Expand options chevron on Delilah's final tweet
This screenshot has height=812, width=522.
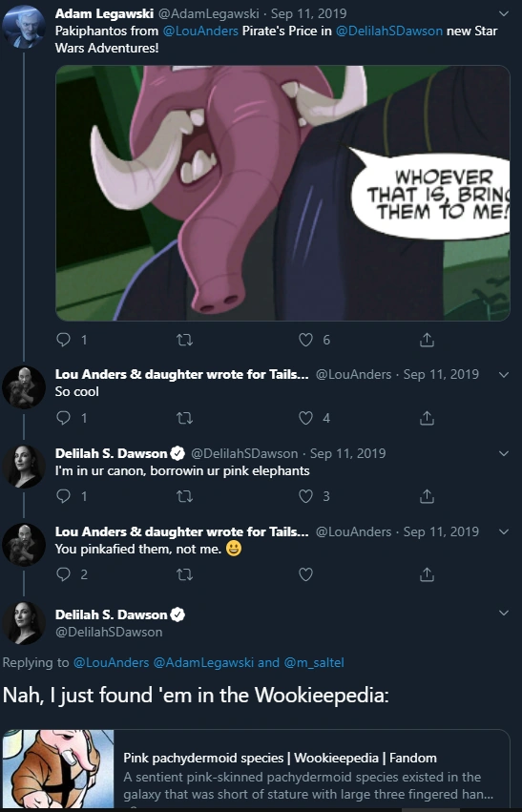click(x=503, y=614)
